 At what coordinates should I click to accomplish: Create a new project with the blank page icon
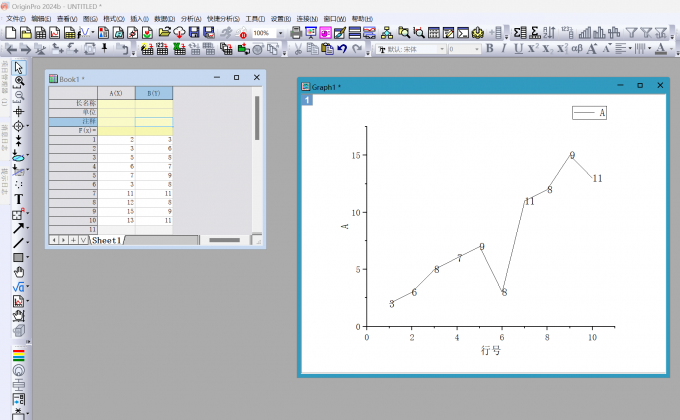[x=11, y=33]
